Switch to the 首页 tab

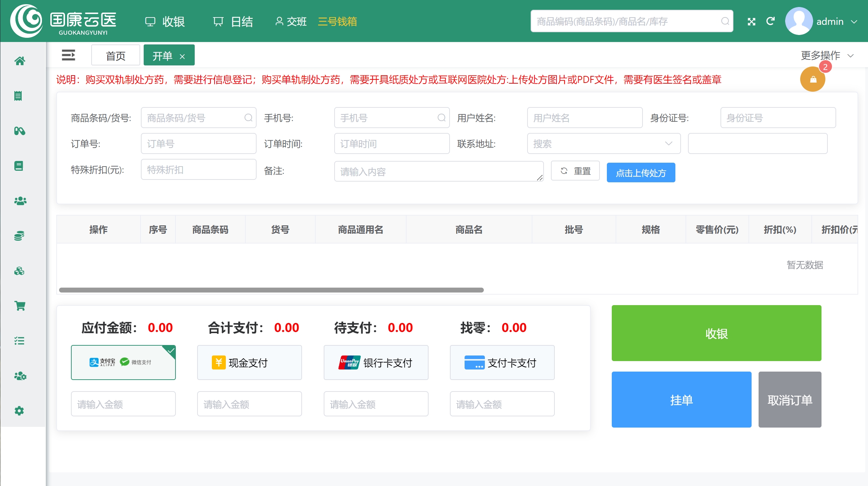[115, 55]
